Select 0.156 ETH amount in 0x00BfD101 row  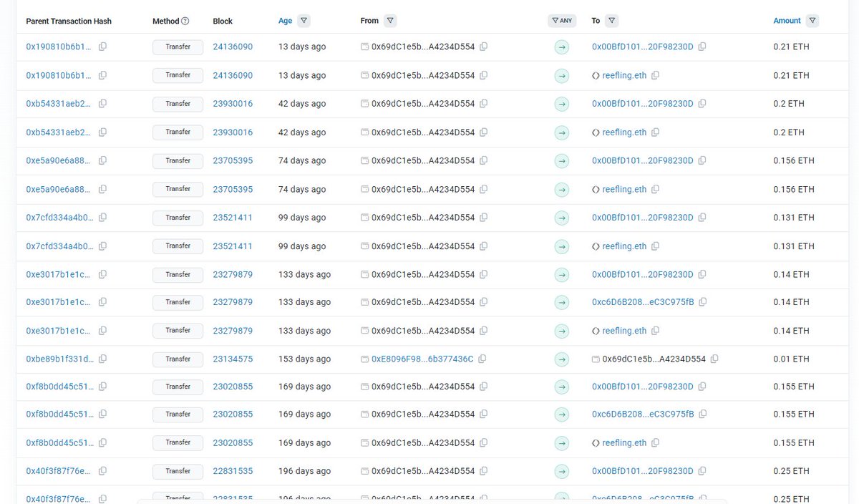click(794, 160)
